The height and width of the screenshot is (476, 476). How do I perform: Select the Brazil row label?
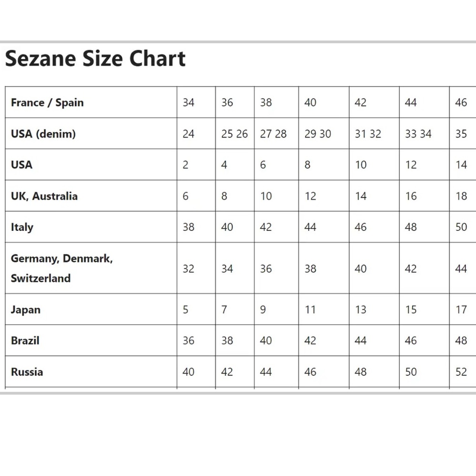point(25,341)
